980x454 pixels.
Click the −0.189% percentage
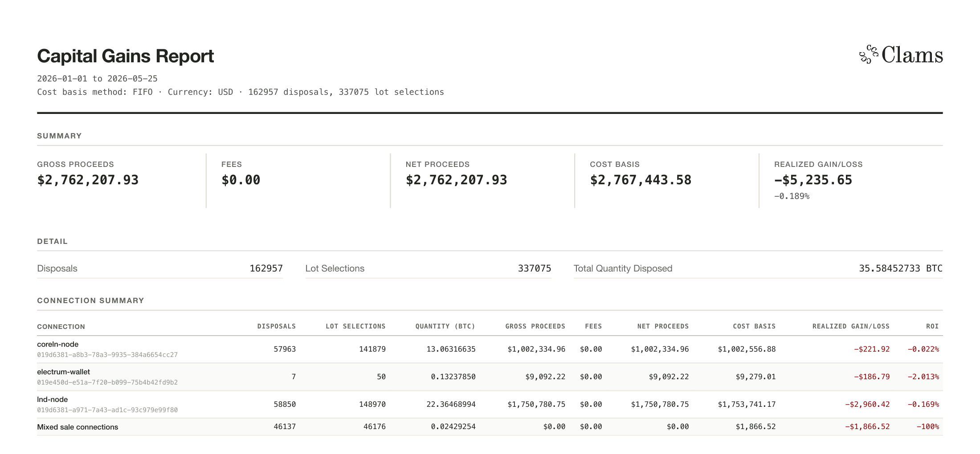pos(792,196)
